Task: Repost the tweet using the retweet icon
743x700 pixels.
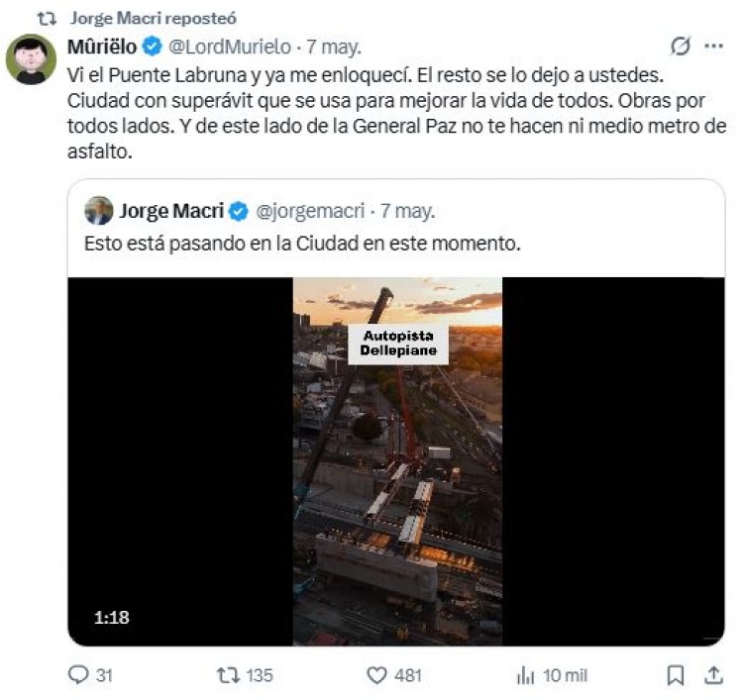Action: pos(227,674)
